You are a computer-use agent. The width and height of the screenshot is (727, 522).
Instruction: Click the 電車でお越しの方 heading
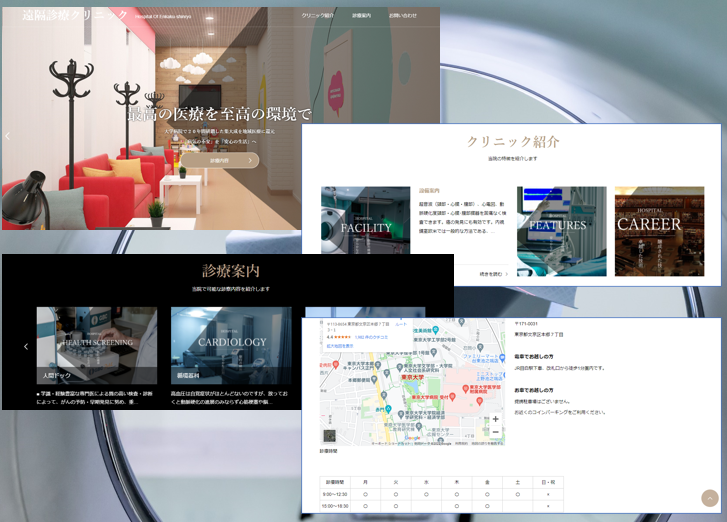click(534, 356)
